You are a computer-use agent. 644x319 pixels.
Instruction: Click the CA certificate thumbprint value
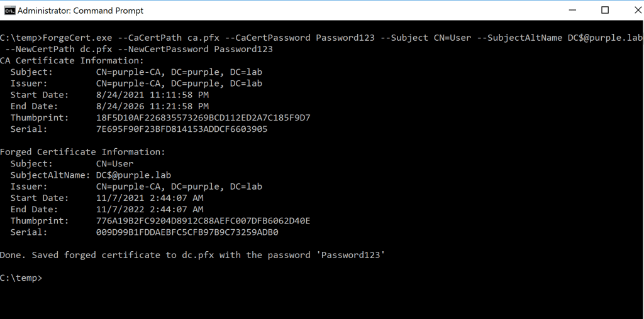coord(203,117)
